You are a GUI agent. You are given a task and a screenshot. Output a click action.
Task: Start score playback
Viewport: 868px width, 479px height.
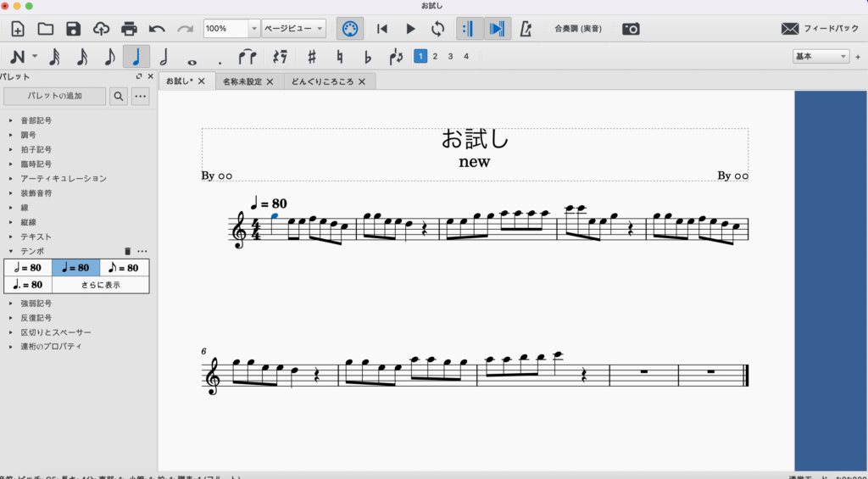410,28
